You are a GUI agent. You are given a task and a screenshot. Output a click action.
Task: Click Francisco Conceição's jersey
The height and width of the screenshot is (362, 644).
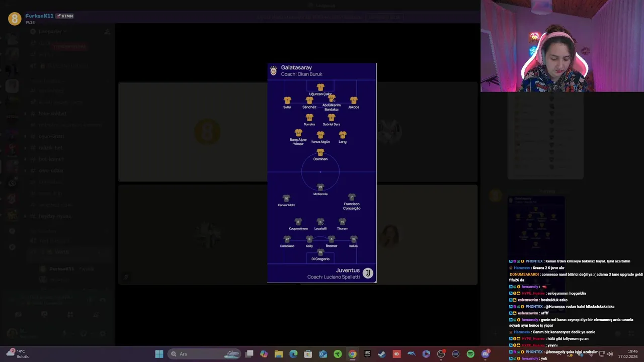pyautogui.click(x=352, y=198)
